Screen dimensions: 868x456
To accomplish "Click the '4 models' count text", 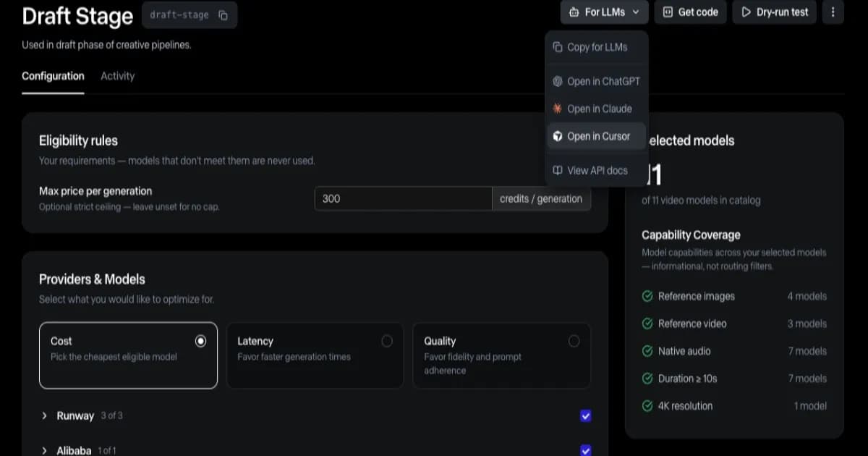I will coord(807,296).
